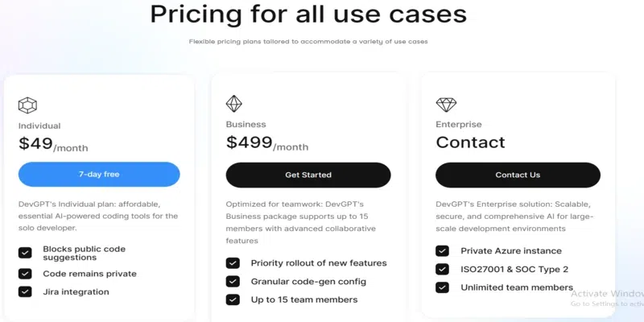Click the $499/month price text
644x322 pixels.
(x=266, y=143)
